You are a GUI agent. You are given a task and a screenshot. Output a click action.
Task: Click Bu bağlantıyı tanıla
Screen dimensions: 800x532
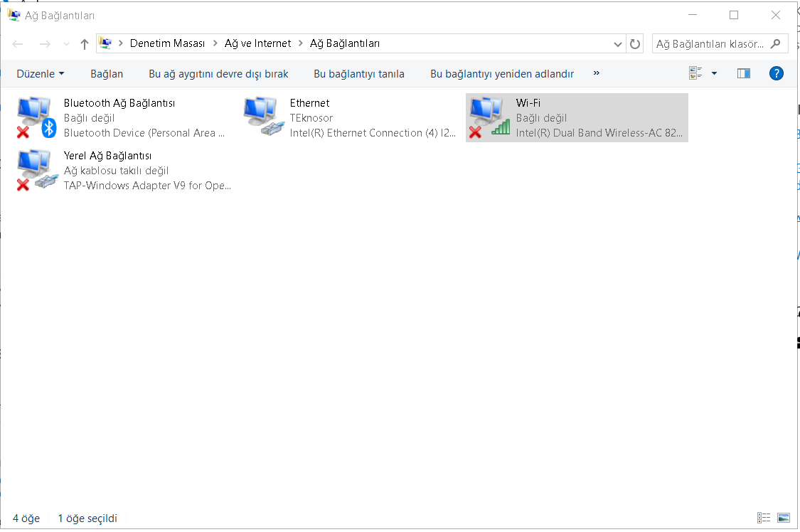(x=358, y=74)
